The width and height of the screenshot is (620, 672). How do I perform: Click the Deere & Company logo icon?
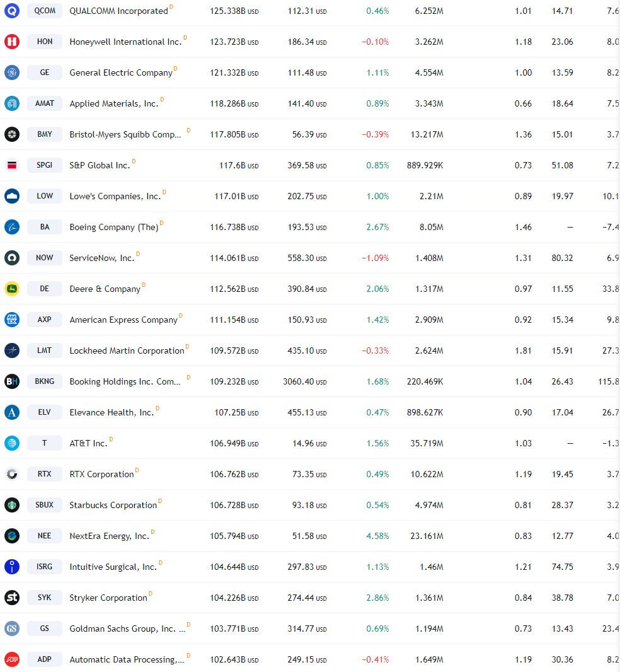[x=12, y=289]
